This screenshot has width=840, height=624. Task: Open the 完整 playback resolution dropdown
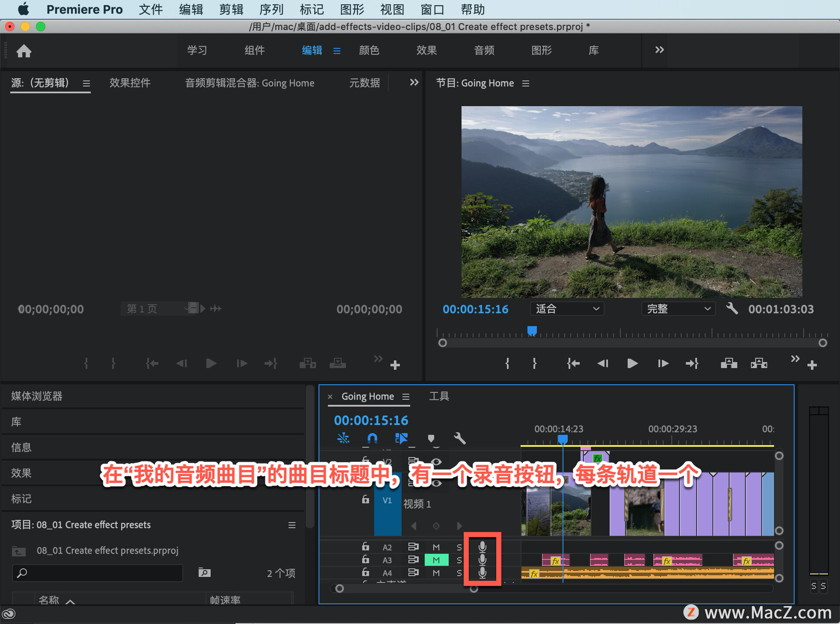pos(678,309)
